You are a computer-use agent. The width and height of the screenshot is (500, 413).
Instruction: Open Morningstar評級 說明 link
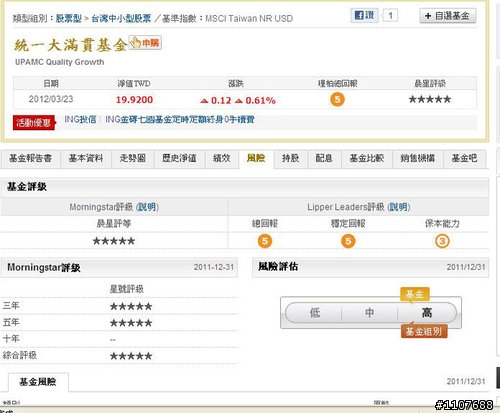pyautogui.click(x=147, y=207)
